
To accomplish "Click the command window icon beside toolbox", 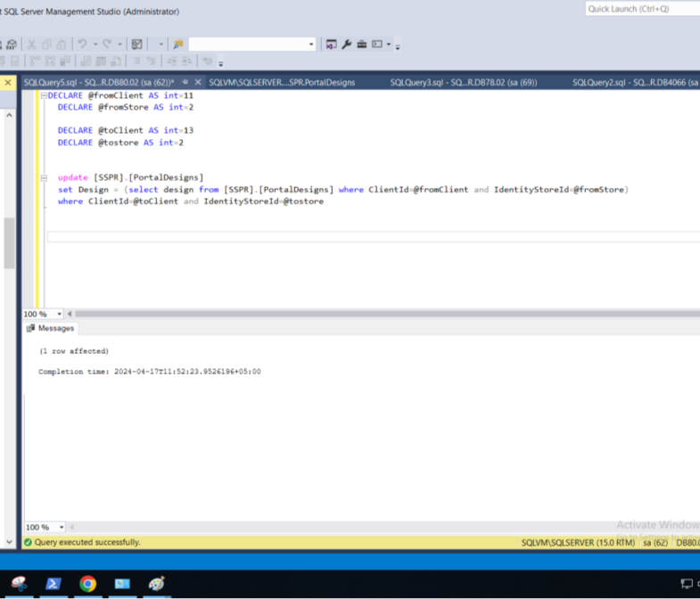I will (x=377, y=45).
